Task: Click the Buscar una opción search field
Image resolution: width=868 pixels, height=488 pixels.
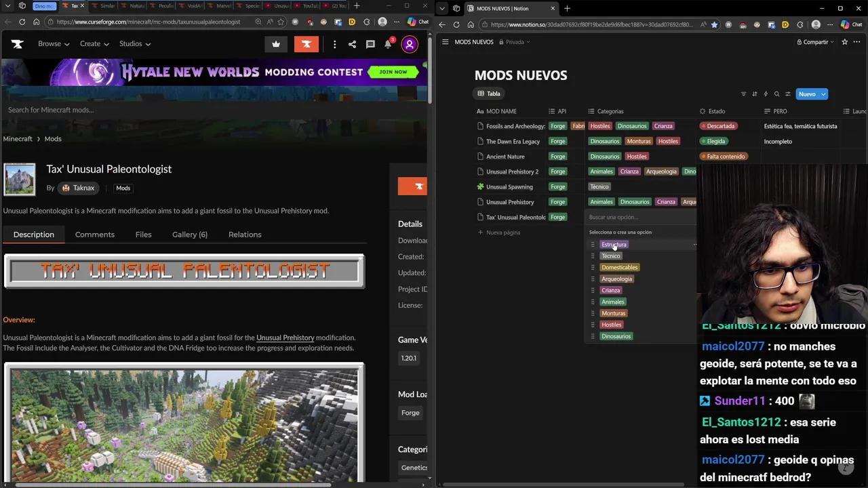Action: (641, 217)
